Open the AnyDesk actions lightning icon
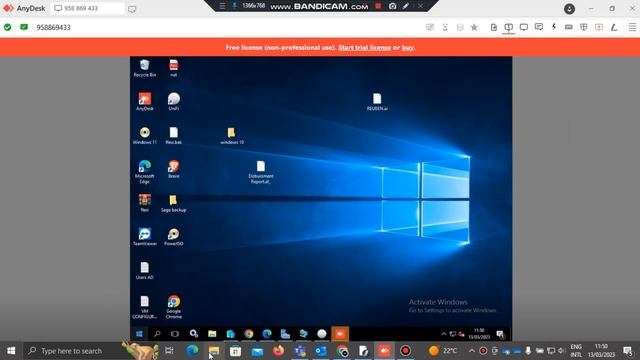The width and height of the screenshot is (640, 360). (554, 27)
